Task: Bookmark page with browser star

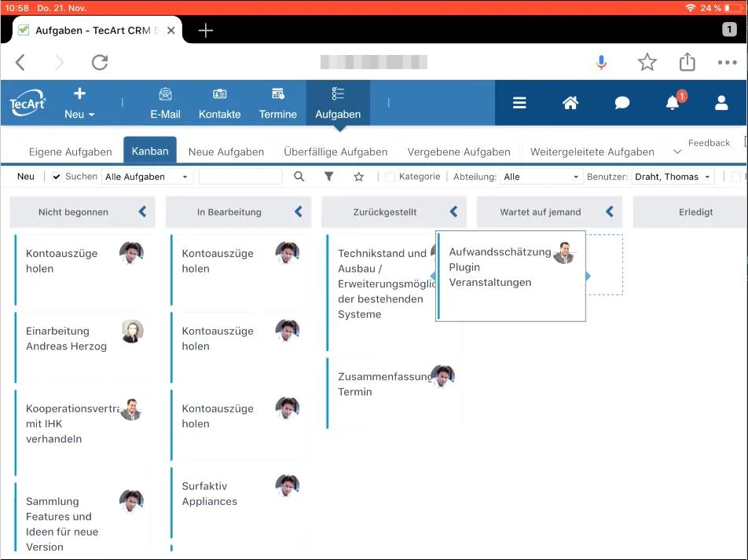Action: point(647,62)
